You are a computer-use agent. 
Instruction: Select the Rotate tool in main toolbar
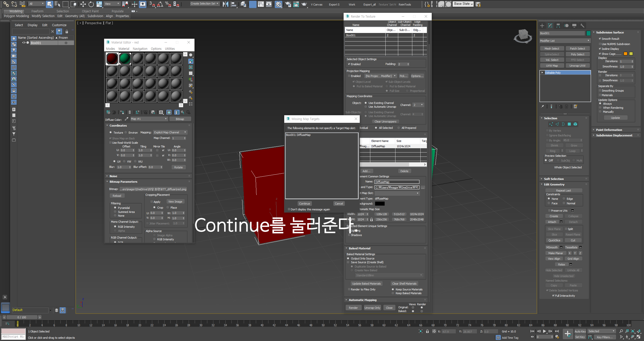91,4
